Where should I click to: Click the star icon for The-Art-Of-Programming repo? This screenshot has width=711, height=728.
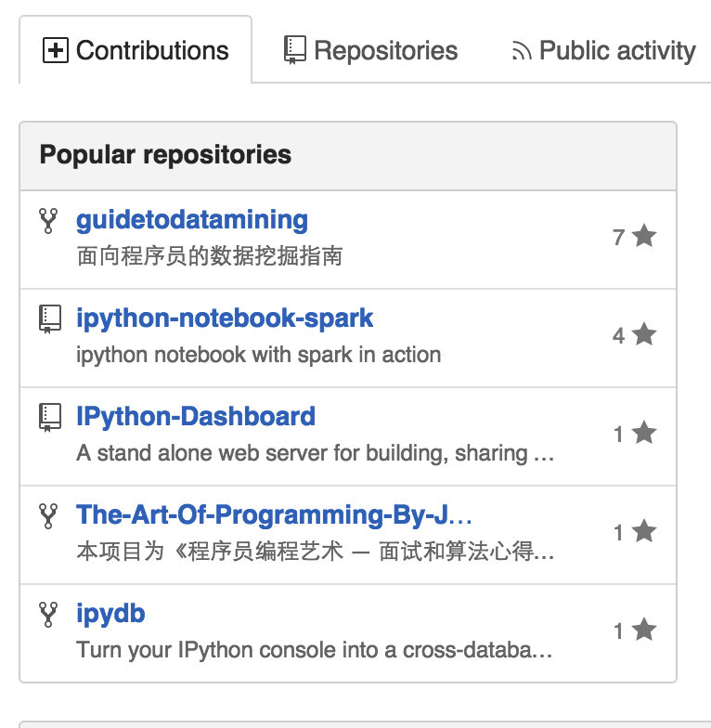click(x=644, y=532)
